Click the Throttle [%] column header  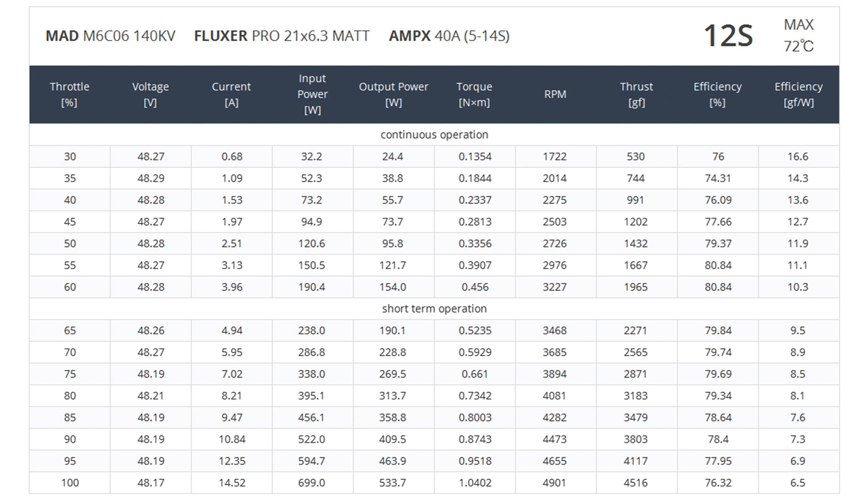(69, 94)
